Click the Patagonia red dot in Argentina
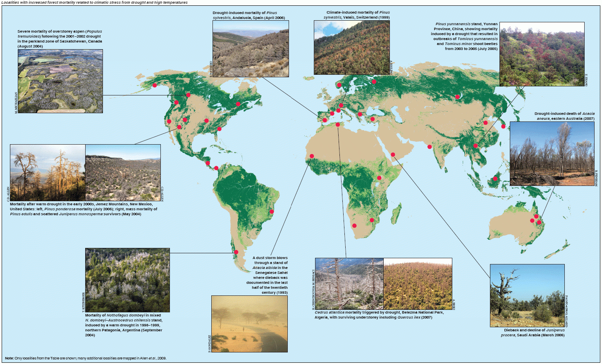 (236, 252)
